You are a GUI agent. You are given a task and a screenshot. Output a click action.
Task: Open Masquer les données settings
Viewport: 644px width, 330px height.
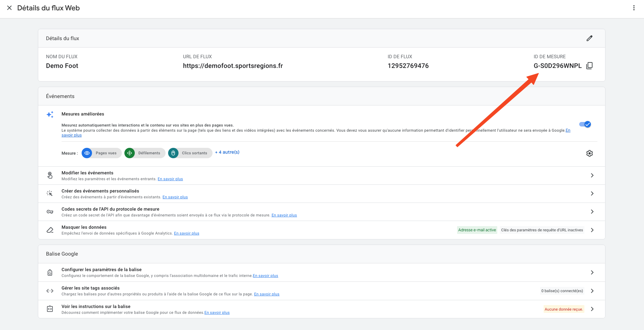(x=592, y=230)
